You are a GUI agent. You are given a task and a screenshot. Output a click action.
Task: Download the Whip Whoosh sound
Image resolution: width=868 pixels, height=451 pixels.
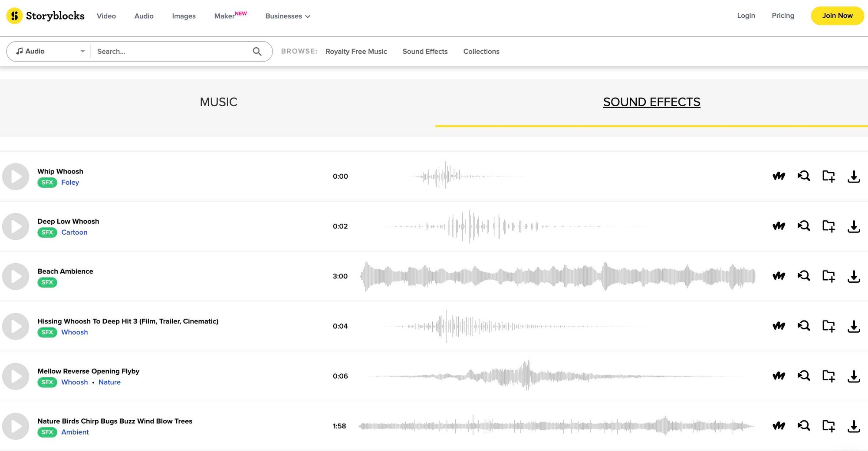pos(854,176)
